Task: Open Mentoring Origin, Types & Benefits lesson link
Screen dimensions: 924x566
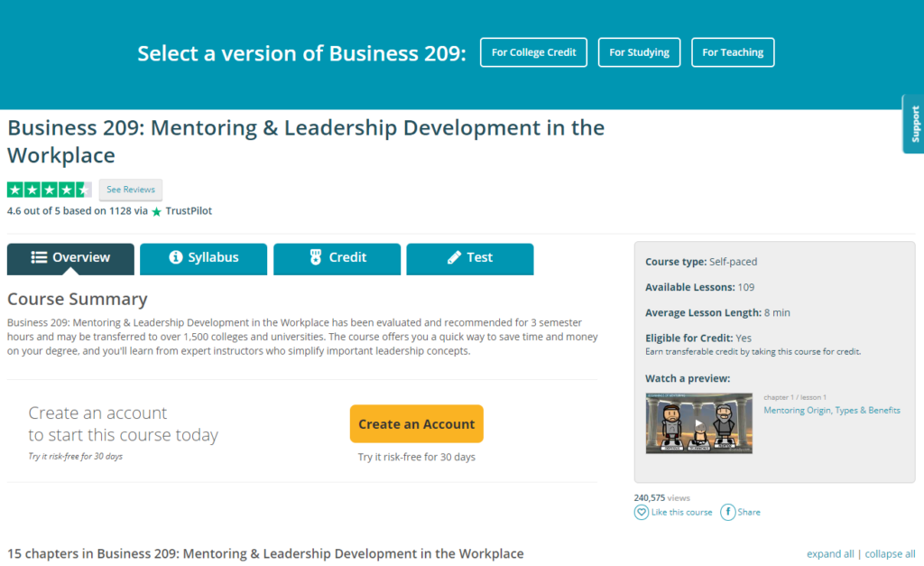Action: 831,411
